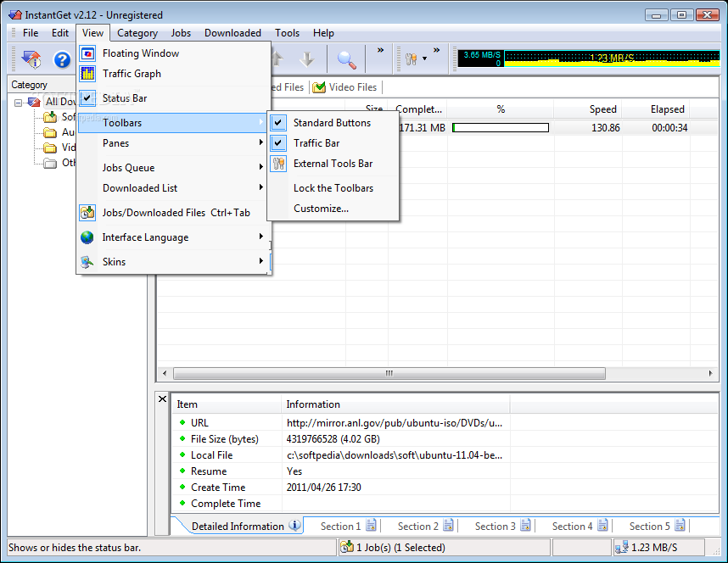Select the Toolbars menu entry
The width and height of the screenshot is (728, 563).
[172, 123]
